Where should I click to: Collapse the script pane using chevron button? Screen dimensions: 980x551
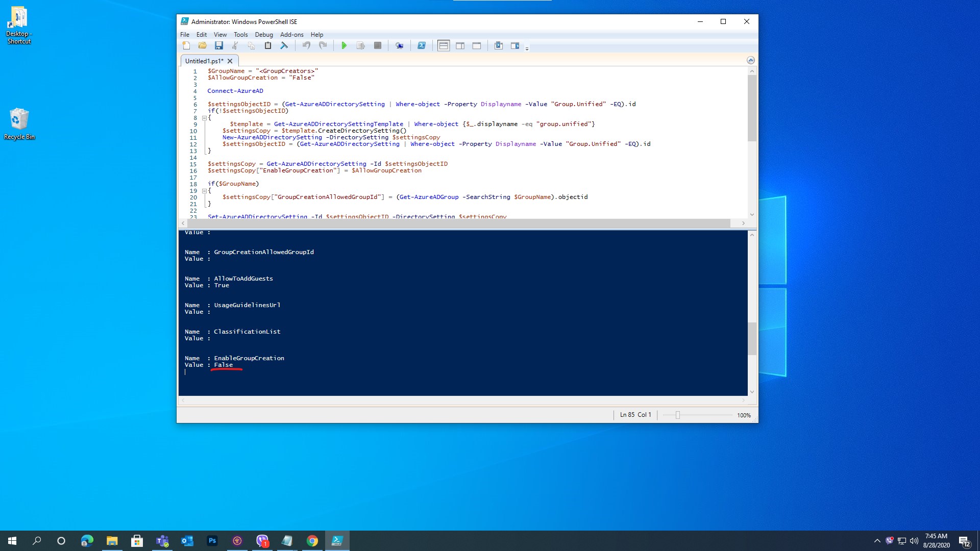click(750, 60)
